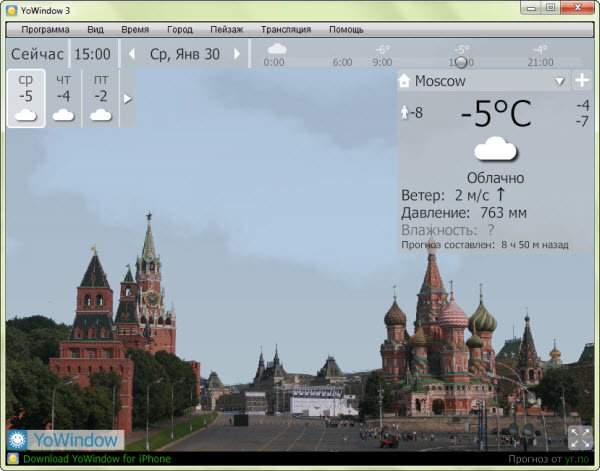Expand more forecast days arrow
The height and width of the screenshot is (471, 600).
(127, 99)
